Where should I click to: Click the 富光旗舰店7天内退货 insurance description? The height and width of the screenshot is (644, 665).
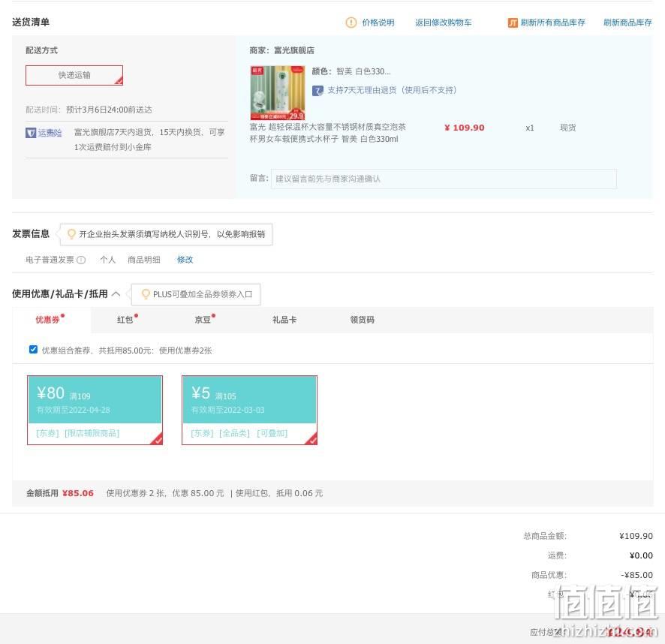coord(149,140)
